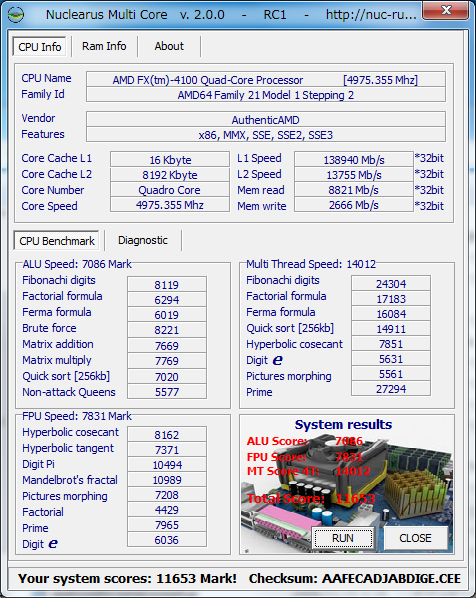Viewport: 476px width, 598px height.
Task: Click Multi Thread Fibonachi digits score 24304
Action: [x=391, y=284]
